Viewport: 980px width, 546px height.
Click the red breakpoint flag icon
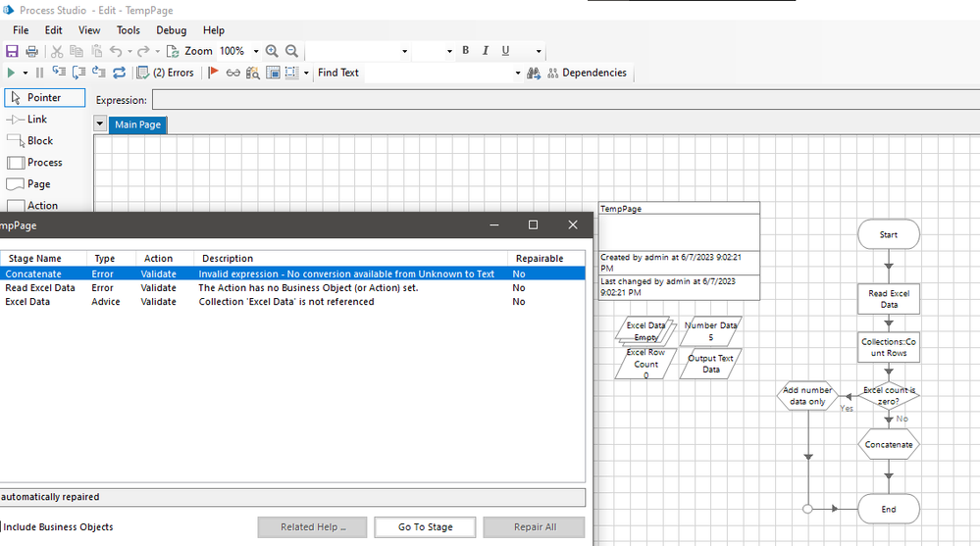(214, 73)
